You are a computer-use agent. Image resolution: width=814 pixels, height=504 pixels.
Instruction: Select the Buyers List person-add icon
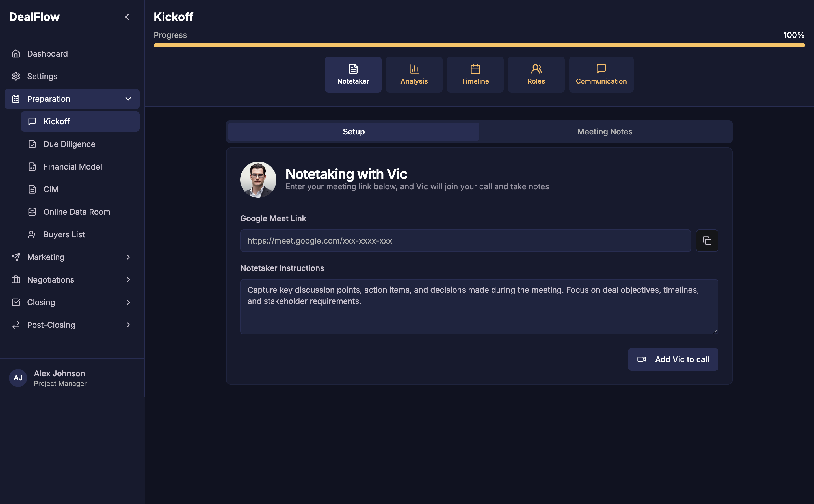(32, 234)
